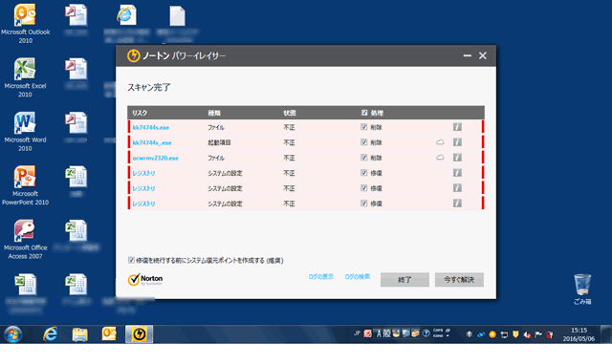The height and width of the screenshot is (364, 612).
Task: Click IME input mode indicator A 般
Action: [383, 333]
